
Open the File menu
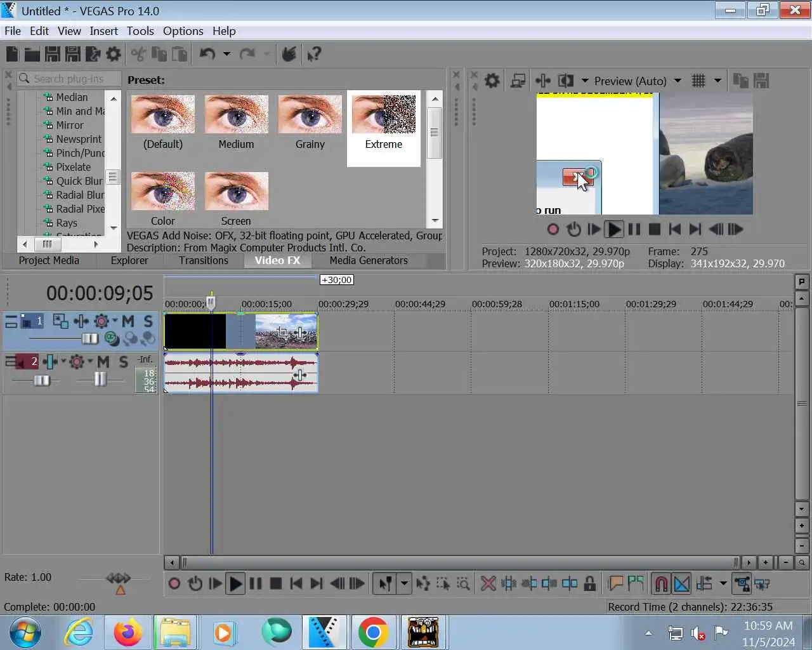click(x=13, y=31)
